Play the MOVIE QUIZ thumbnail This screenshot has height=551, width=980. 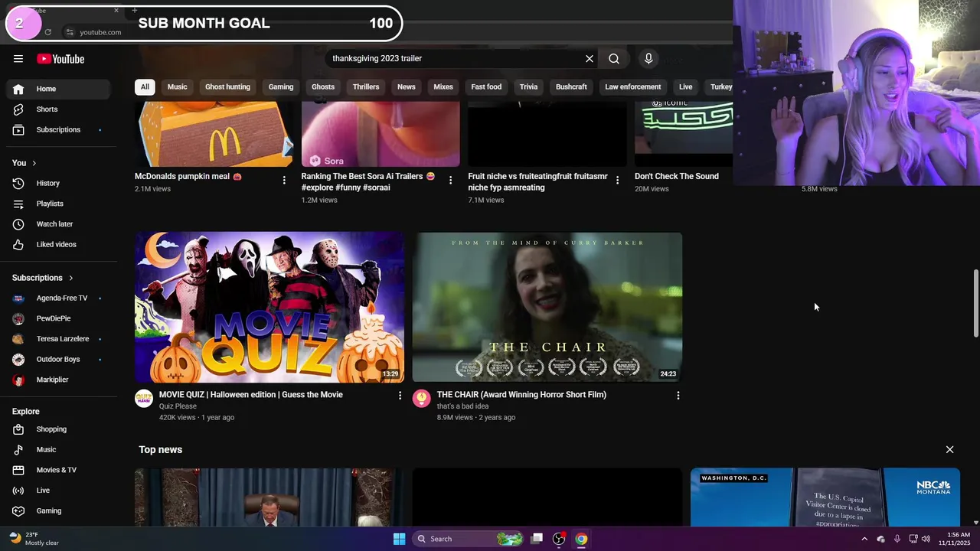[x=269, y=307]
